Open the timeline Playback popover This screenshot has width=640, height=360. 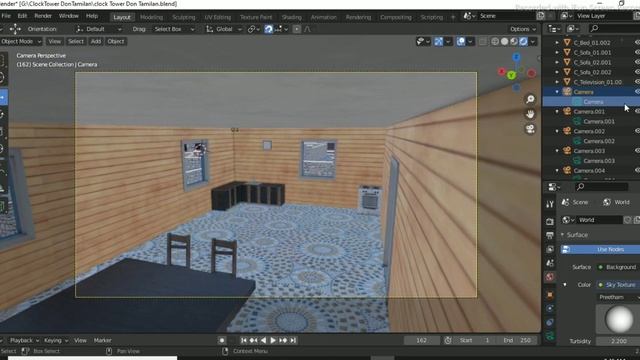pos(24,340)
